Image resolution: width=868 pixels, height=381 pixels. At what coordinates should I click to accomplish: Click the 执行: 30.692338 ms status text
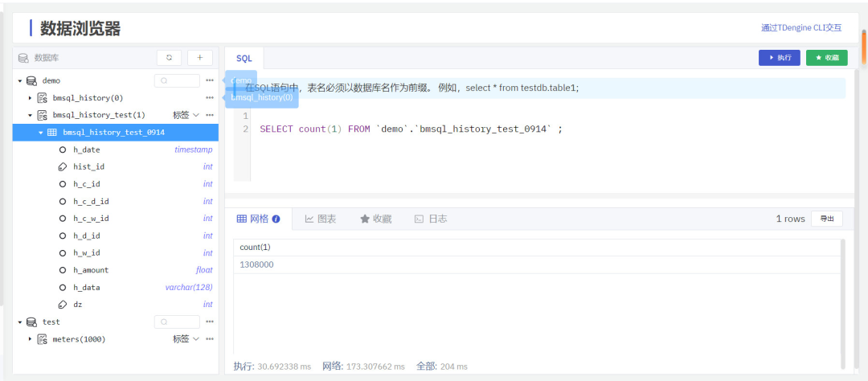pyautogui.click(x=272, y=367)
